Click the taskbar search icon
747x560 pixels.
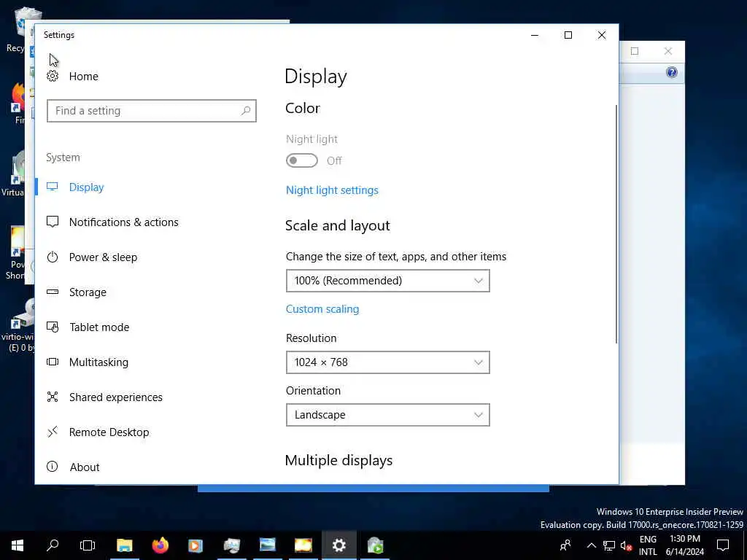click(x=53, y=545)
